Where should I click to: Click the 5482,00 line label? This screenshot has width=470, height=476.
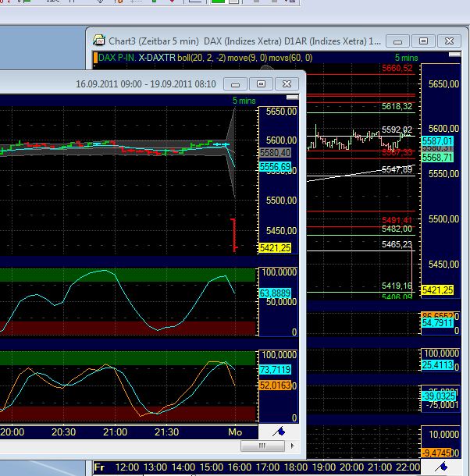(x=397, y=229)
